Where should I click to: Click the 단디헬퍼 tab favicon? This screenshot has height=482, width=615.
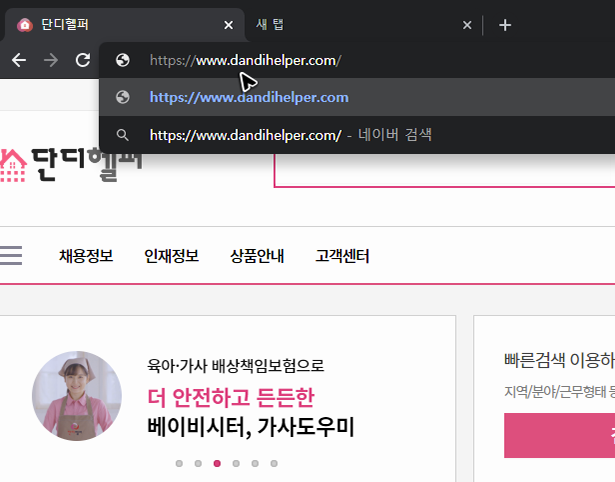(25, 25)
